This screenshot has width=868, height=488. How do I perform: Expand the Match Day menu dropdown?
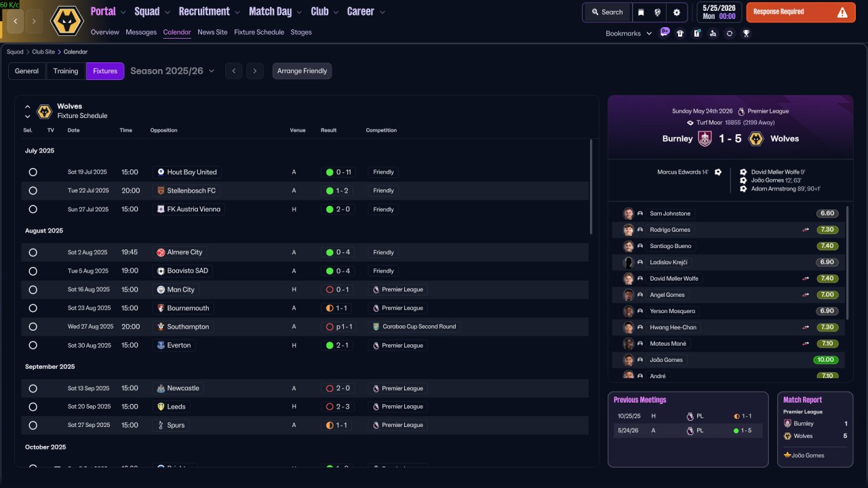click(298, 12)
